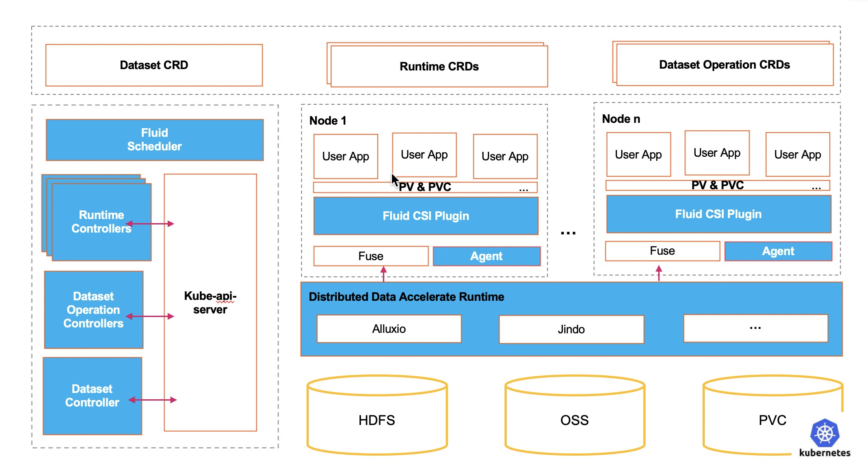Click the PV & PVC bar in Node 1
The image size is (868, 467).
[x=425, y=187]
